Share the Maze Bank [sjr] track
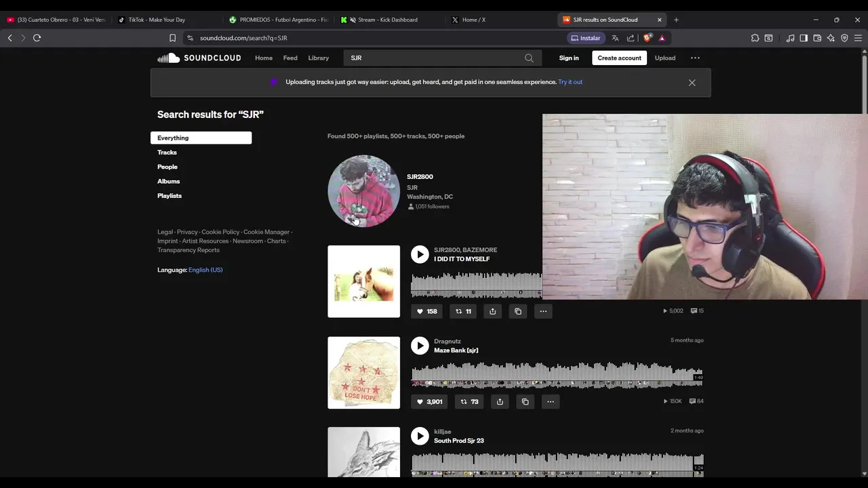The image size is (868, 488). click(x=500, y=401)
